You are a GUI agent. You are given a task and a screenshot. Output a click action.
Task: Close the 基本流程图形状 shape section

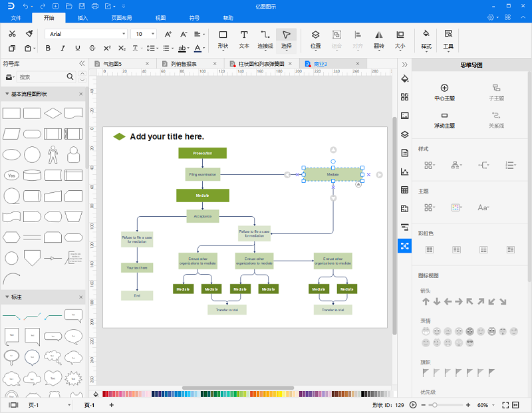[80, 94]
